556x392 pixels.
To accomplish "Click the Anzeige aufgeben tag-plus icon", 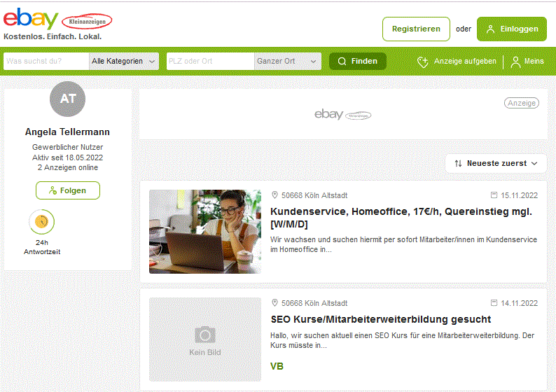I will tap(423, 62).
